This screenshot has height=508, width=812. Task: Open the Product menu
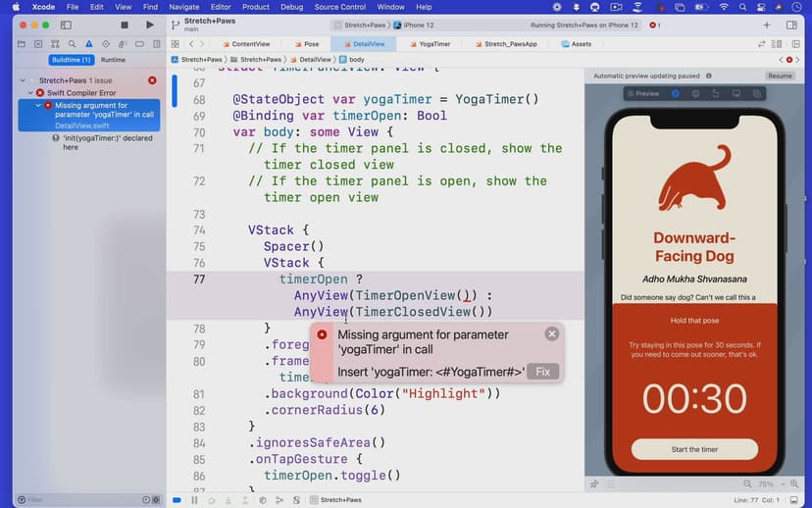(255, 7)
